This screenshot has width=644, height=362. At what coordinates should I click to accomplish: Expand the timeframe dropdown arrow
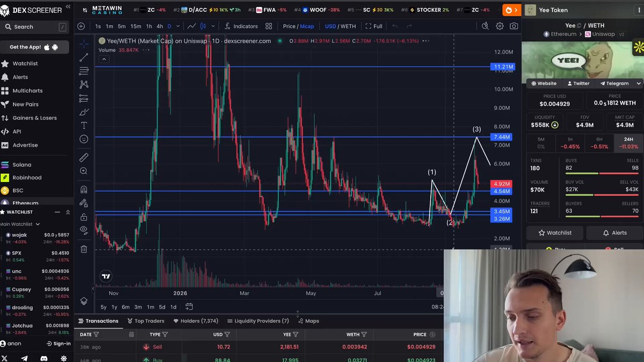178,26
